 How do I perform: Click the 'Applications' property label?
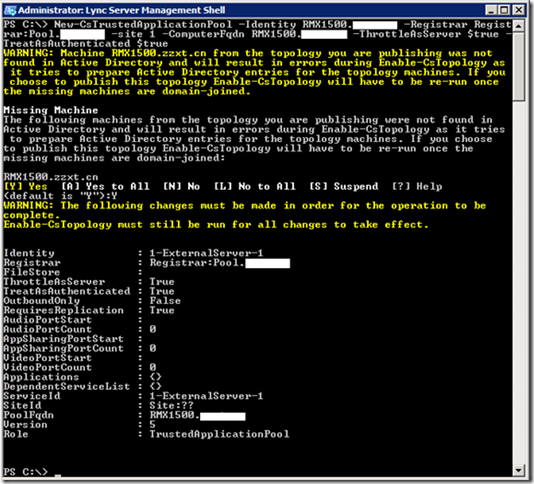tap(42, 377)
